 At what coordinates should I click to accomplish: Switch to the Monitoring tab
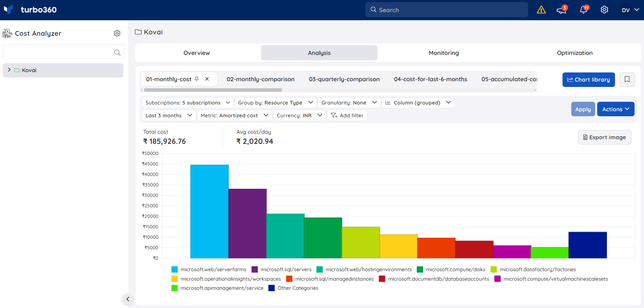coord(444,53)
